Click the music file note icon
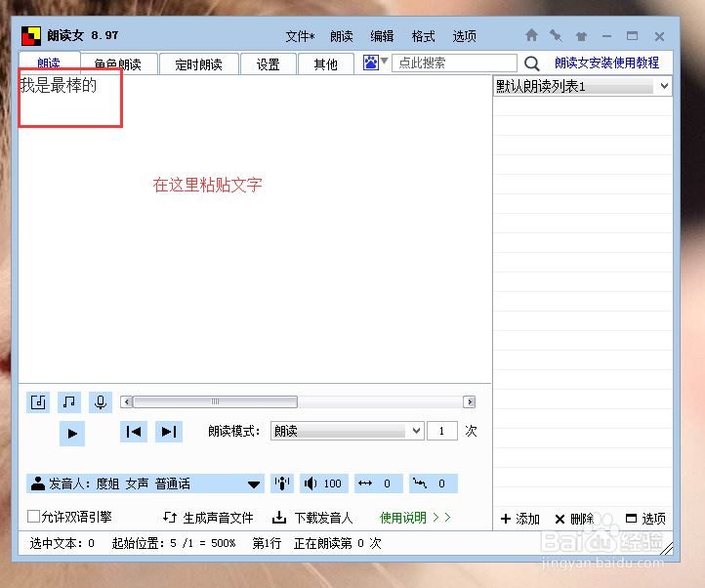Image resolution: width=705 pixels, height=588 pixels. pyautogui.click(x=38, y=401)
